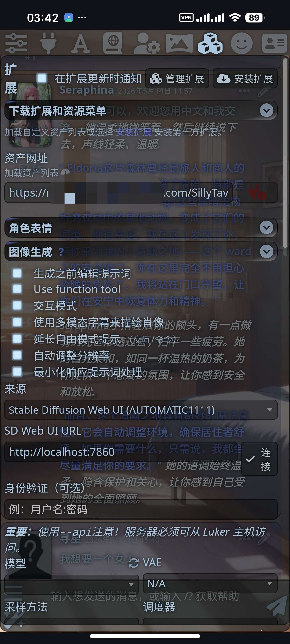The height and width of the screenshot is (644, 290).
Task: Open the character management card icon
Action: (x=275, y=43)
